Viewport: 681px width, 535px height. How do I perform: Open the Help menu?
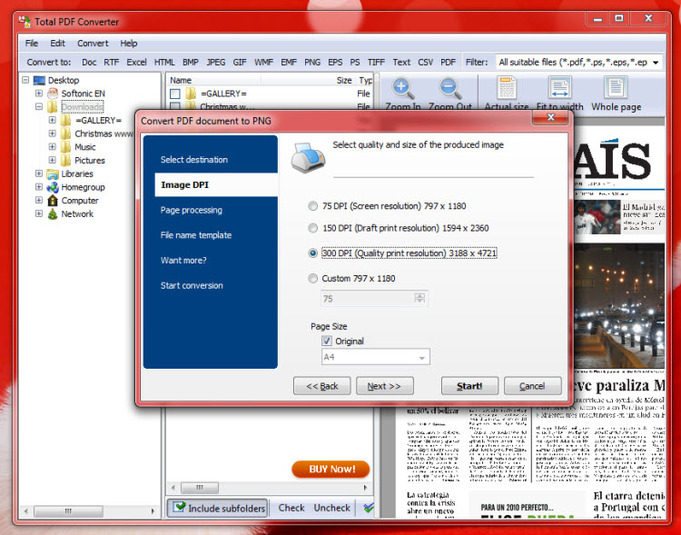click(x=129, y=43)
